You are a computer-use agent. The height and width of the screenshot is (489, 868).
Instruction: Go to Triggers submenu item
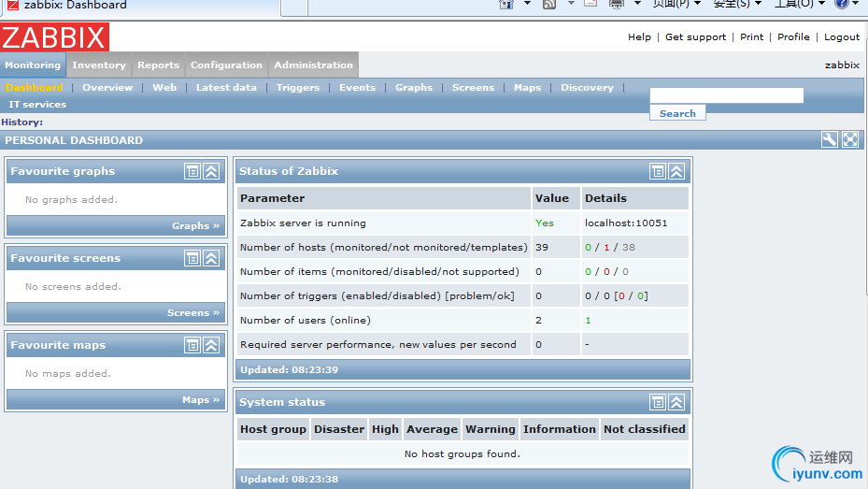pyautogui.click(x=298, y=88)
